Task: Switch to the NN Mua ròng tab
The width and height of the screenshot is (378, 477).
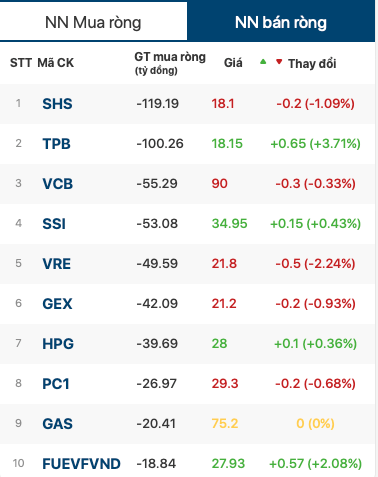Action: point(93,22)
